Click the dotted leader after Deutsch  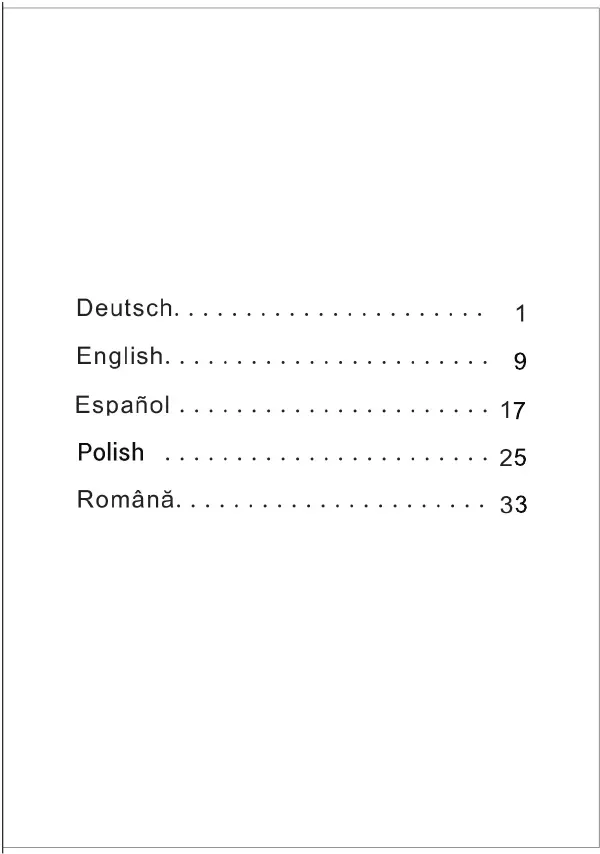point(329,315)
